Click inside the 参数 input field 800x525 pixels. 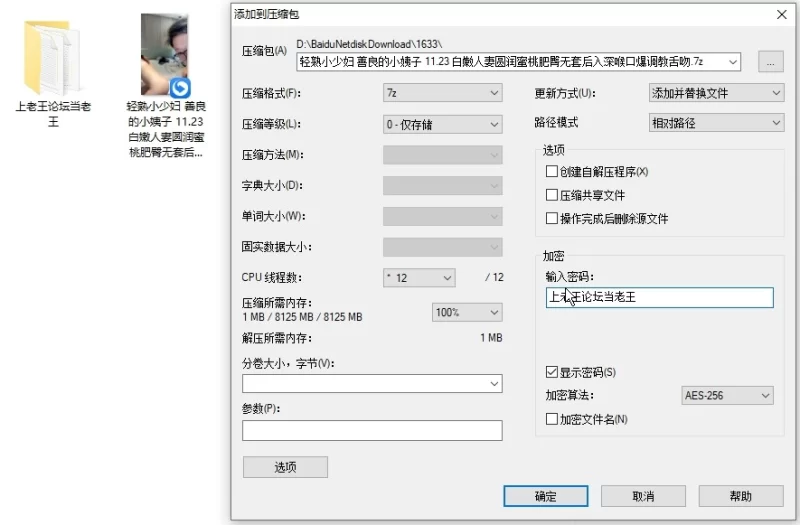coord(371,431)
